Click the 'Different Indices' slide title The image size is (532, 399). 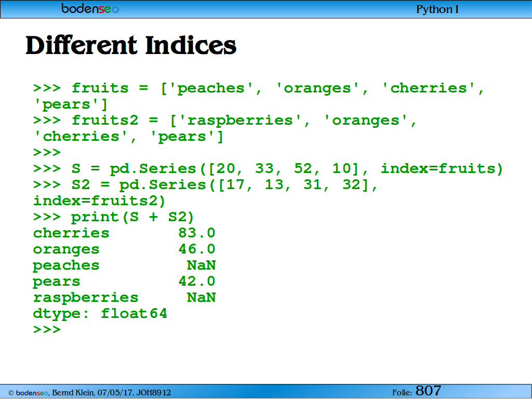(131, 45)
